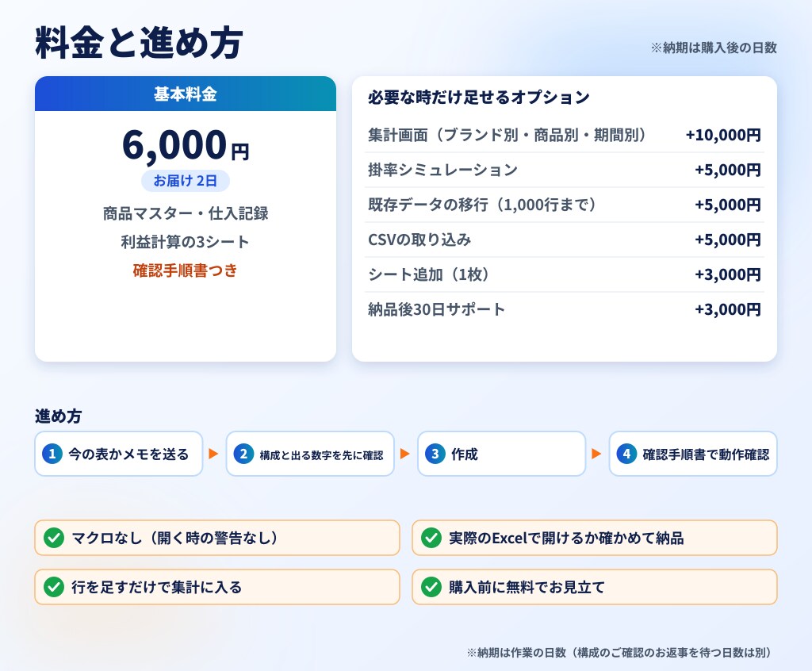The image size is (812, 671).
Task: Click the 進め方 section heading
Action: [x=58, y=416]
